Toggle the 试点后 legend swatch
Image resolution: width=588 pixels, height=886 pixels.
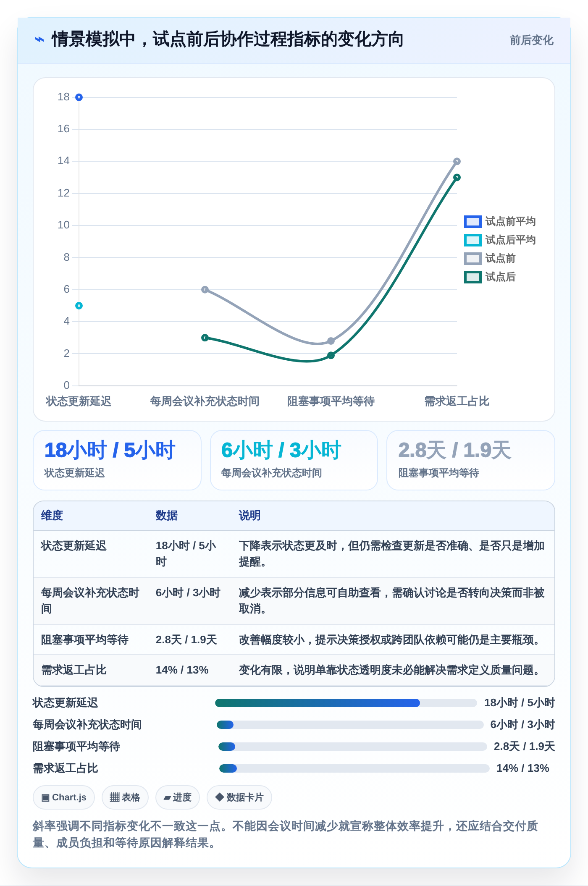[472, 277]
